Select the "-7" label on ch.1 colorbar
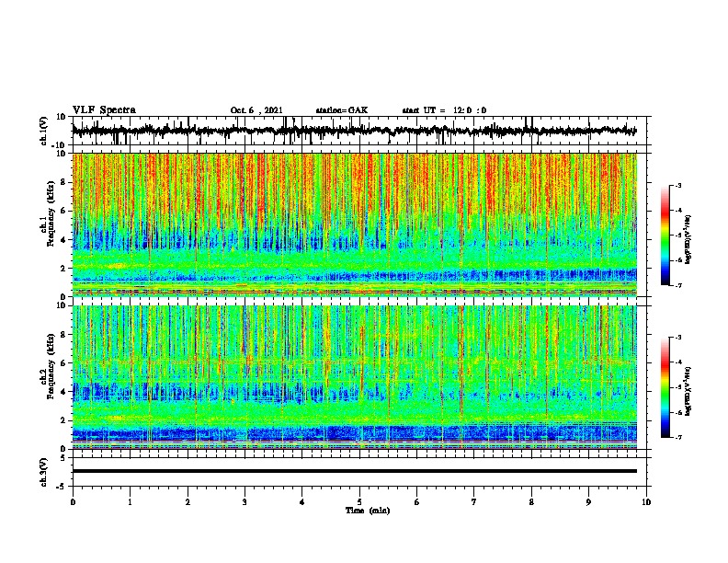The height and width of the screenshot is (563, 728). click(677, 285)
